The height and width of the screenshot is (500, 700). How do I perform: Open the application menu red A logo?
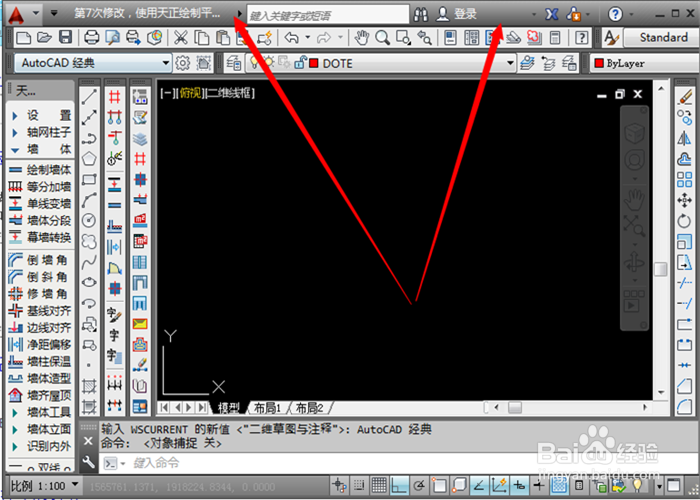(16, 16)
